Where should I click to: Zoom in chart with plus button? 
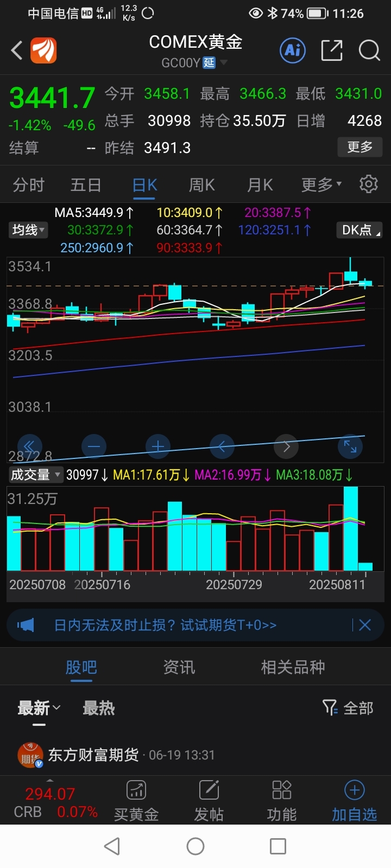[x=158, y=447]
